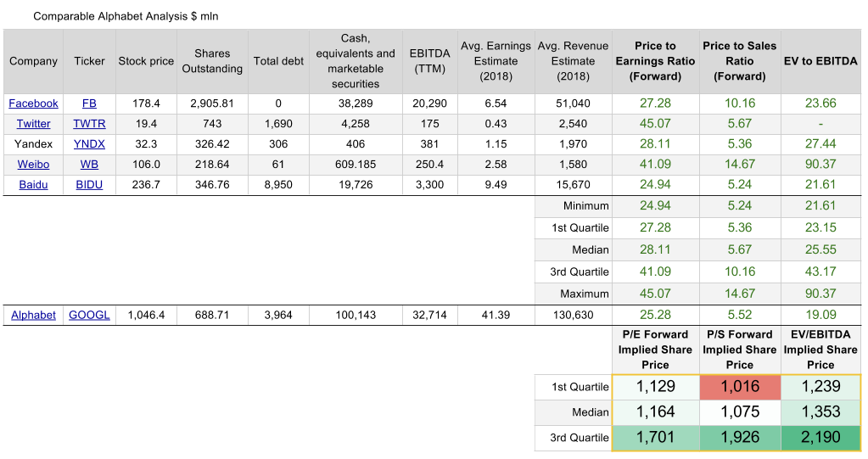Open the Baidu company link

[33, 185]
